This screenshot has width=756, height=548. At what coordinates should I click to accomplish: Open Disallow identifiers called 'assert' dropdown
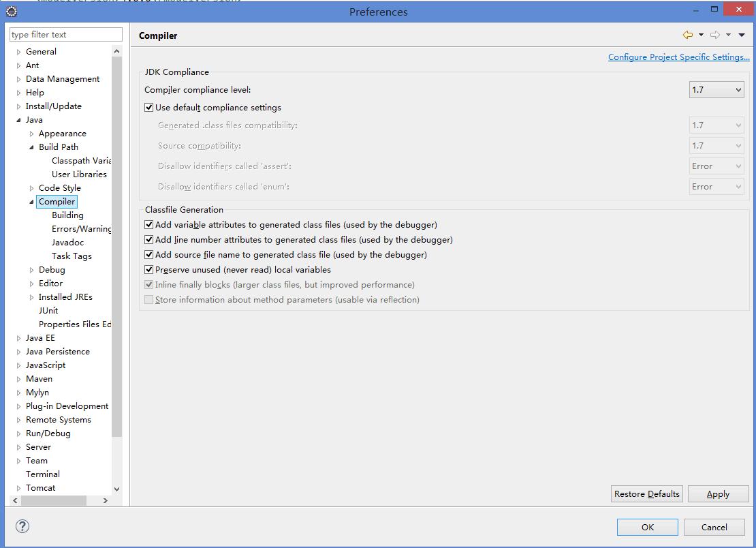716,166
